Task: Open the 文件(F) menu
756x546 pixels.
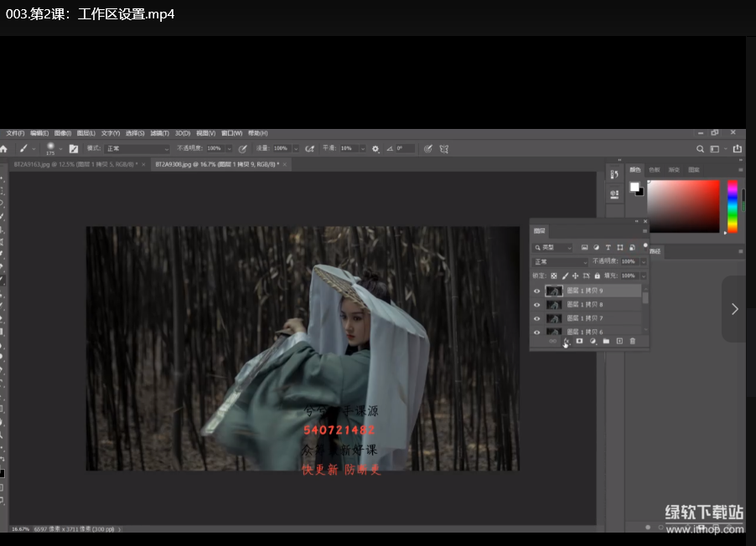Action: coord(15,133)
